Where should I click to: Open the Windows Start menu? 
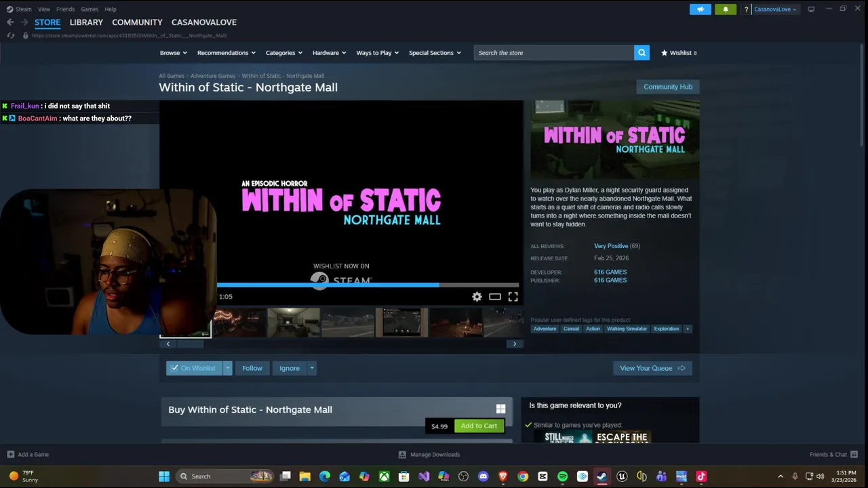164,476
